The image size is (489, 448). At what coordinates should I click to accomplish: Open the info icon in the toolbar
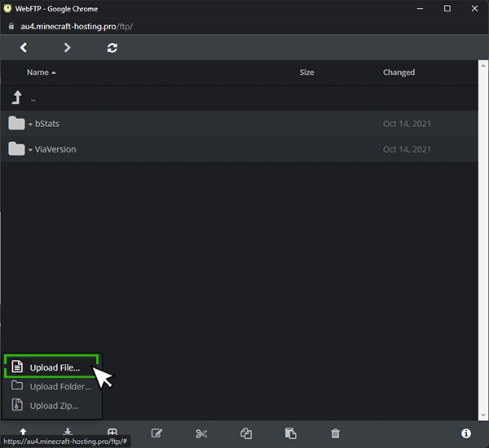pos(466,433)
